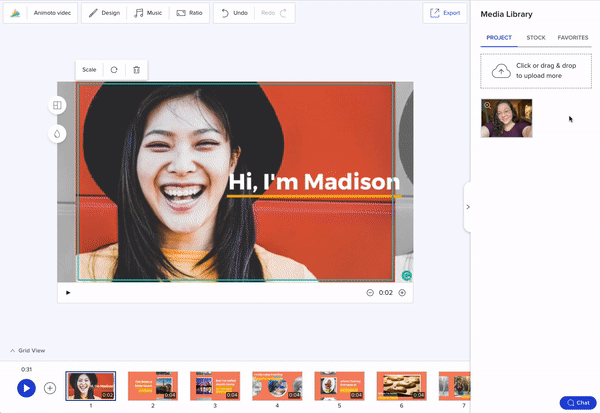600x413 pixels.
Task: Add a new block with plus icon
Action: coord(50,388)
